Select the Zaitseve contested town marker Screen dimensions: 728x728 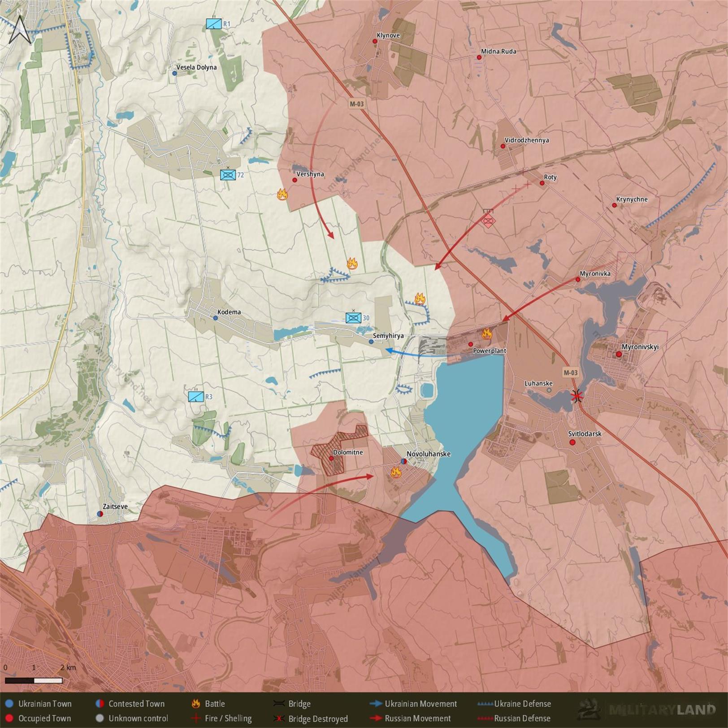click(x=100, y=514)
